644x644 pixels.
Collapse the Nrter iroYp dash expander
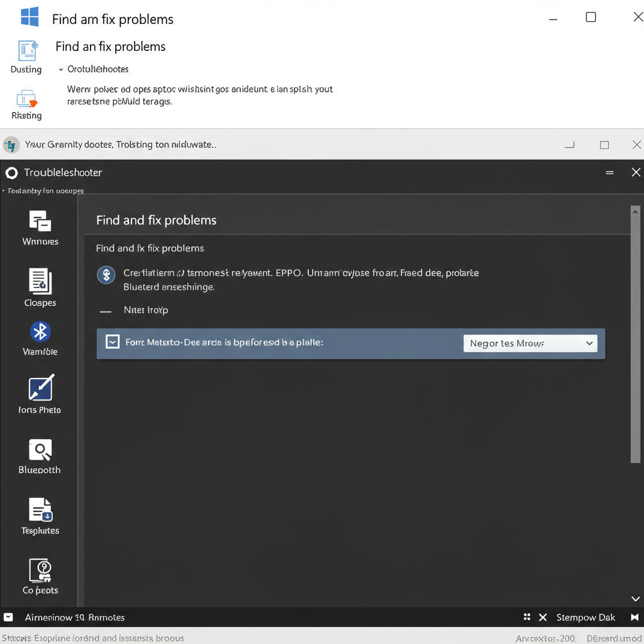(x=106, y=312)
